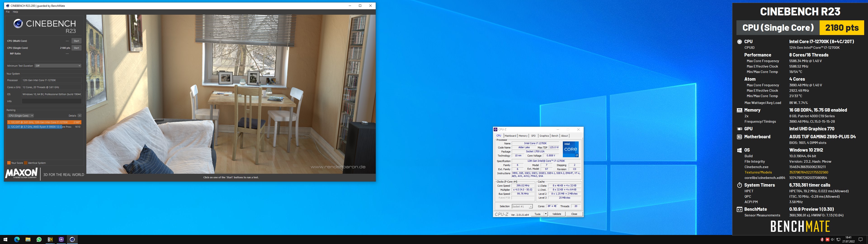Expand the ranking Details chevron
The width and height of the screenshot is (868, 244).
pos(80,116)
